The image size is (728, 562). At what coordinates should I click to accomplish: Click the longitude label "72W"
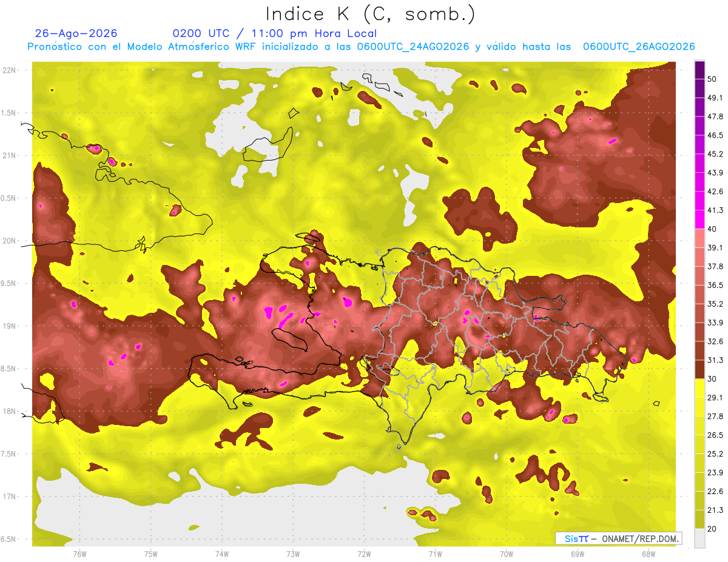(364, 554)
